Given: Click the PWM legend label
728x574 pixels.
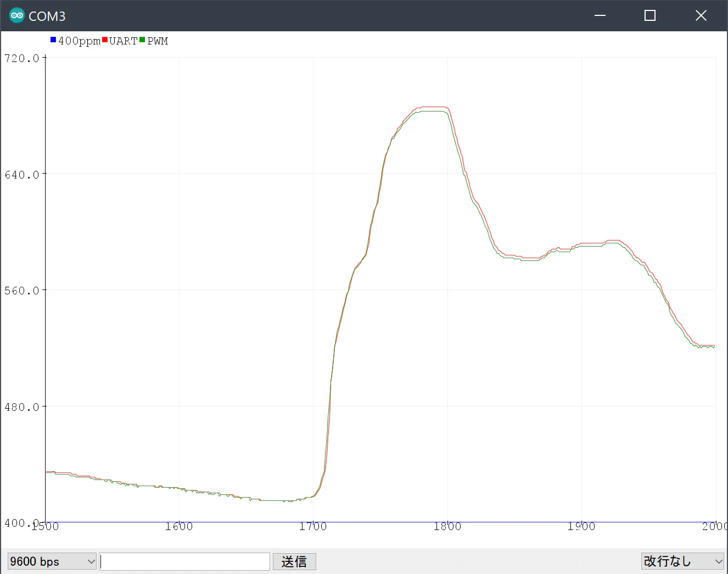Looking at the screenshot, I should [x=158, y=41].
